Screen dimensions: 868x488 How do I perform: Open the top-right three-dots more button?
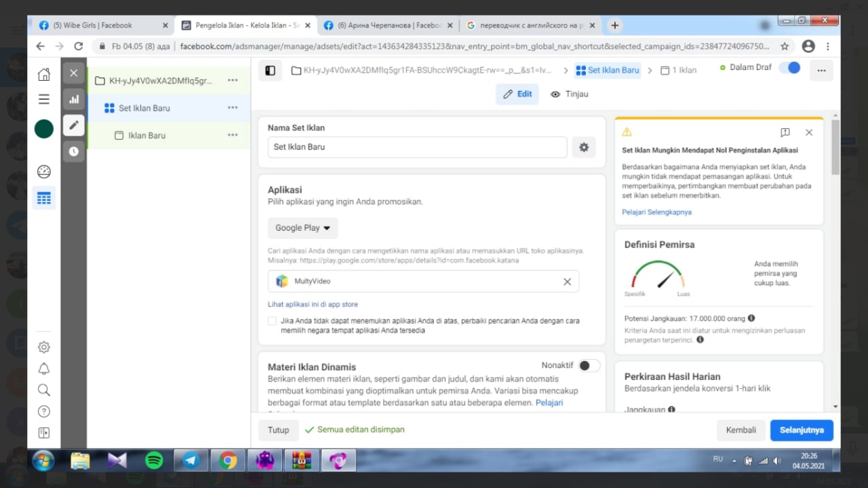tap(821, 70)
